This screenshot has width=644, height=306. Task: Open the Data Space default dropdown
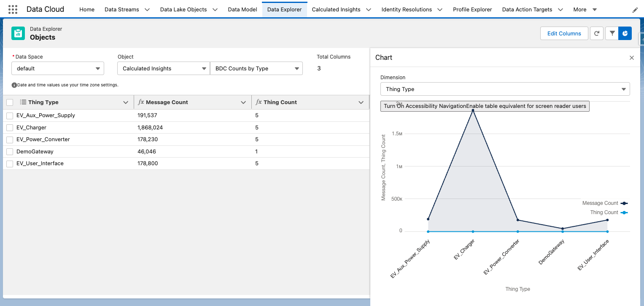(58, 69)
